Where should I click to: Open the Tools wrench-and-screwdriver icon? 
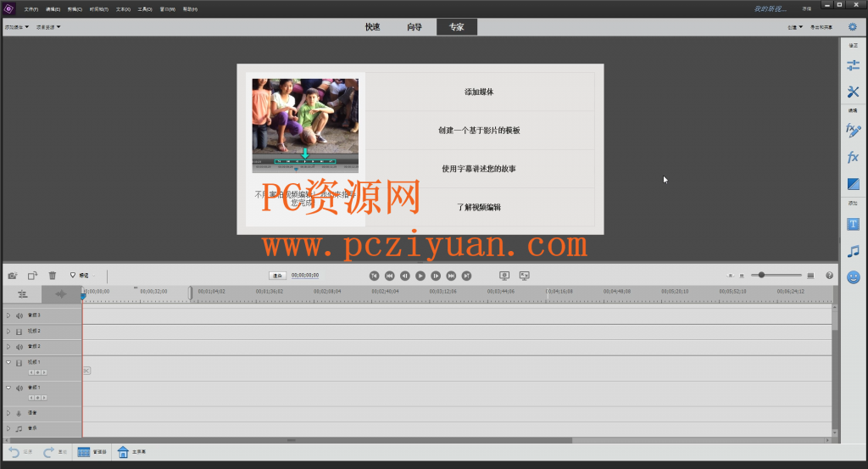(853, 92)
